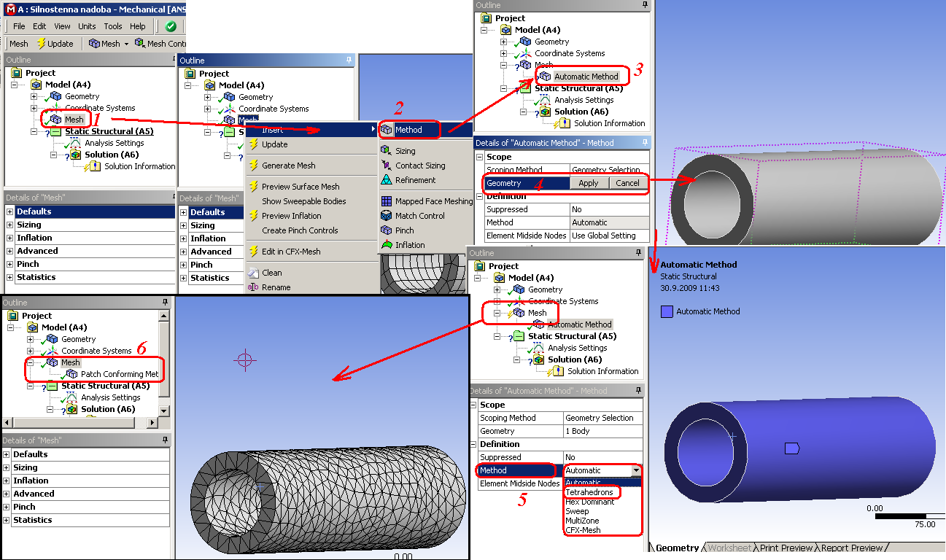Image resolution: width=946 pixels, height=560 pixels.
Task: Choose Generate Mesh in the context menu
Action: (x=288, y=166)
